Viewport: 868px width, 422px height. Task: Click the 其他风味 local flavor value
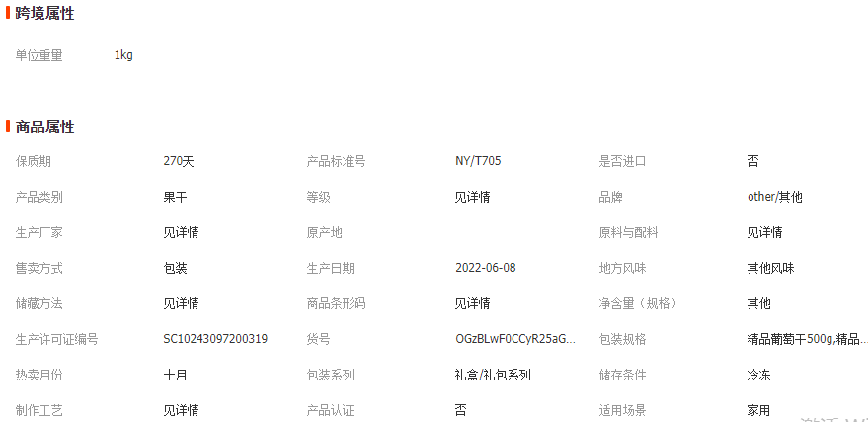(770, 268)
